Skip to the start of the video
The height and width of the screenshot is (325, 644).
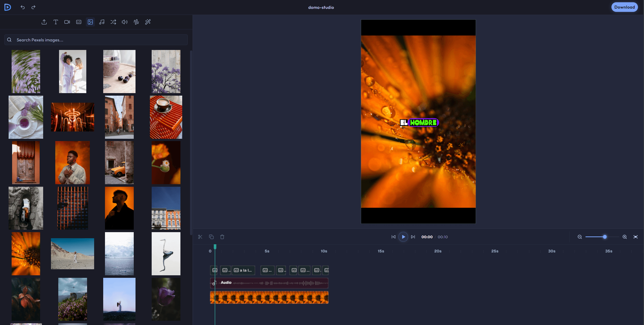click(393, 237)
